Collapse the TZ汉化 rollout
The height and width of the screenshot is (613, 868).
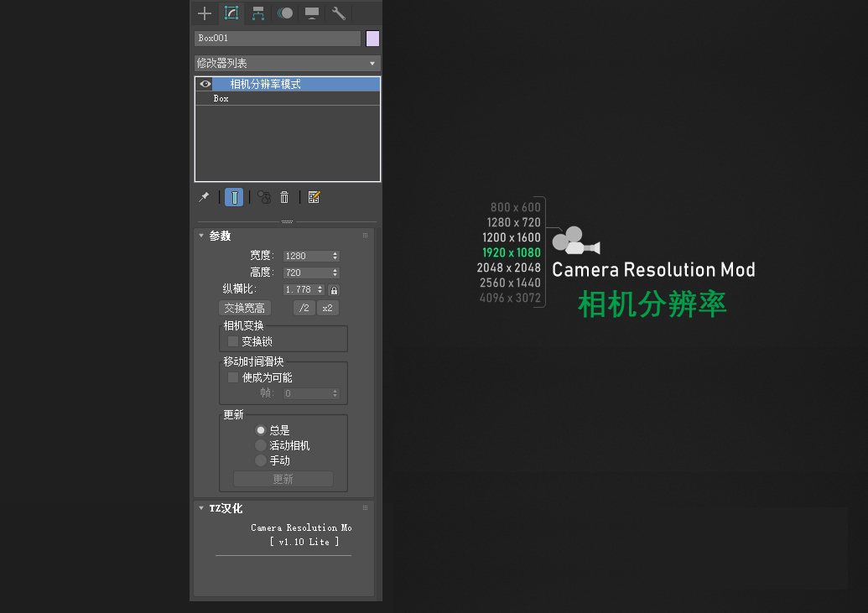point(201,508)
